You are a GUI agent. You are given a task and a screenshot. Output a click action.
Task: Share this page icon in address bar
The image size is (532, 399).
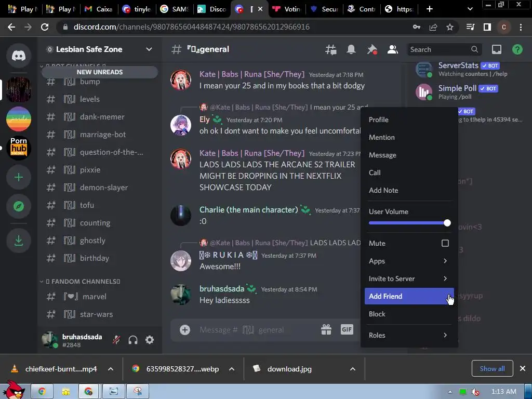tap(433, 27)
